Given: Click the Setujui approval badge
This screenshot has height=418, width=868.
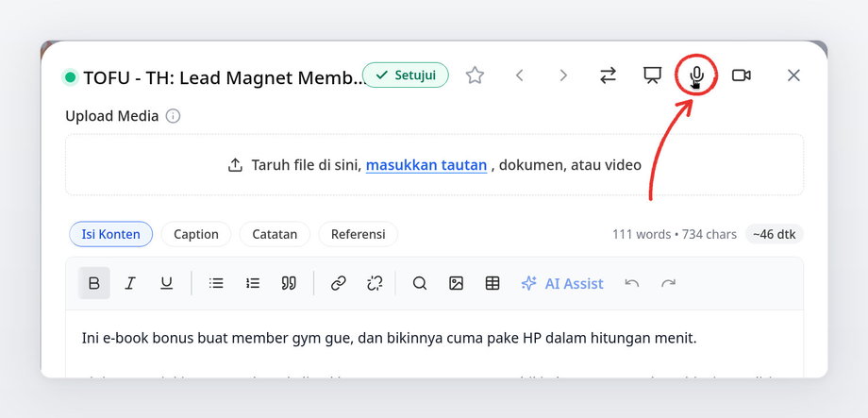Looking at the screenshot, I should tap(405, 75).
